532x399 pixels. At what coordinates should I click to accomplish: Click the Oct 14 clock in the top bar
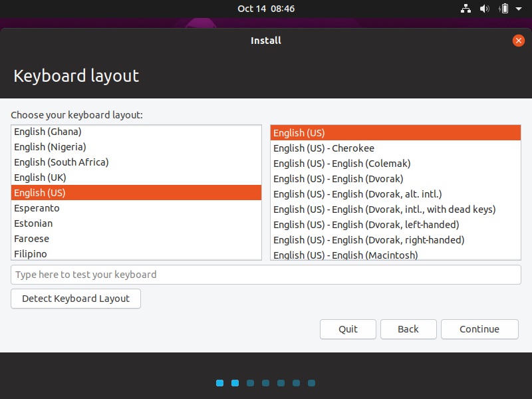[265, 9]
